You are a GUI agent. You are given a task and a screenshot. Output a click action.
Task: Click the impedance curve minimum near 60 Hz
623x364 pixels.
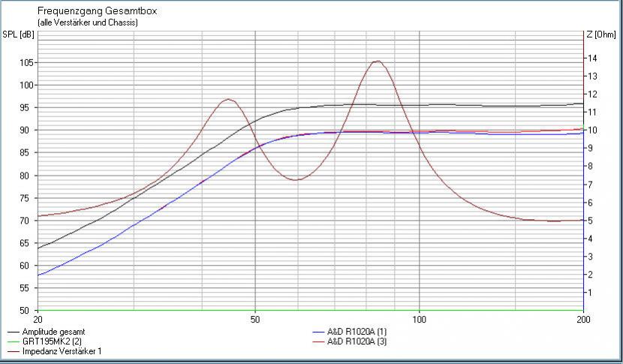click(x=296, y=179)
